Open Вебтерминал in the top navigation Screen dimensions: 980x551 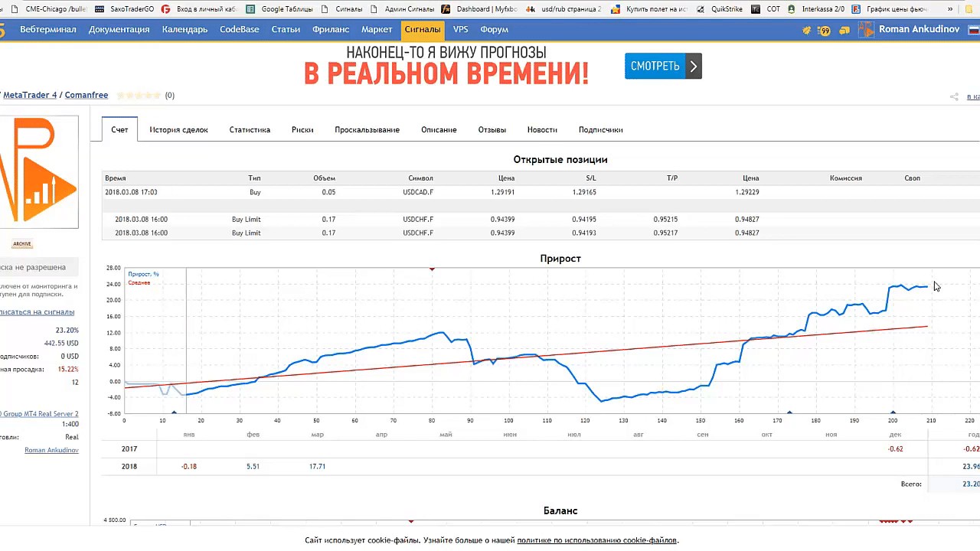click(x=48, y=30)
